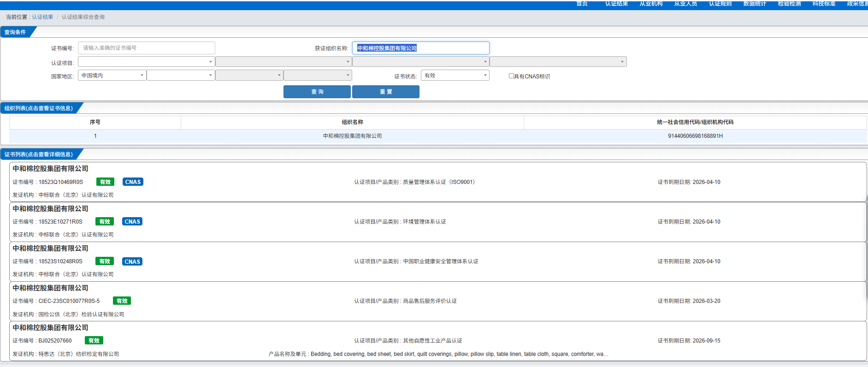The image size is (868, 367).
Task: Click the 其他自愿性工业产品认证 item
Action: pyautogui.click(x=432, y=341)
